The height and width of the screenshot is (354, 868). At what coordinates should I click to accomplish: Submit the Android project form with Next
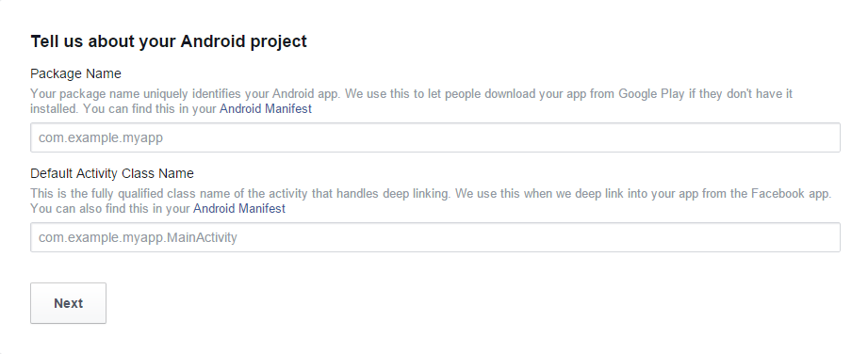tap(68, 303)
